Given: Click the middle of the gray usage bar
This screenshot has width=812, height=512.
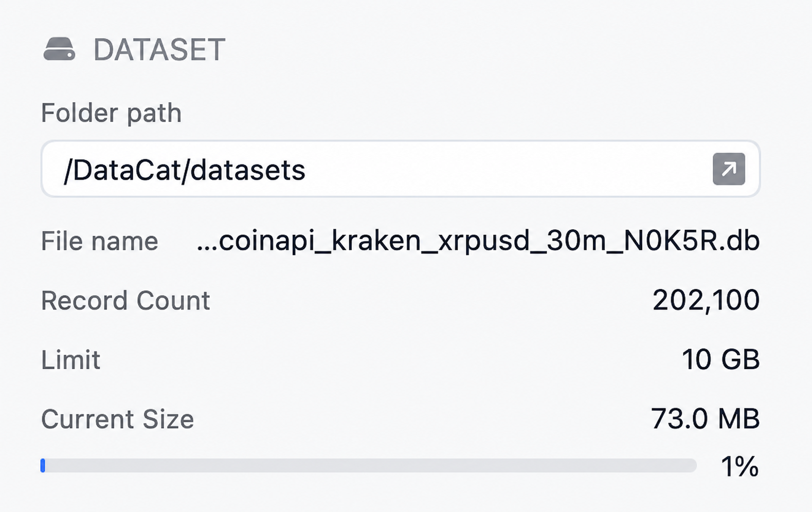Looking at the screenshot, I should coord(369,465).
